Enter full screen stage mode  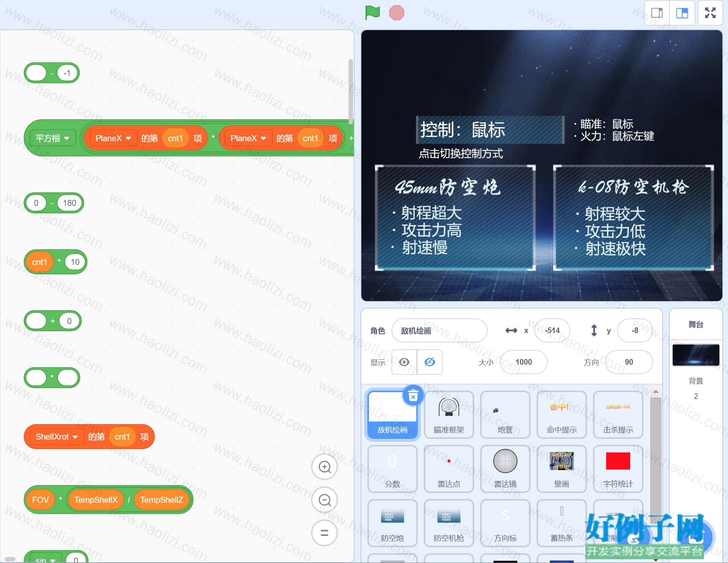(x=710, y=13)
